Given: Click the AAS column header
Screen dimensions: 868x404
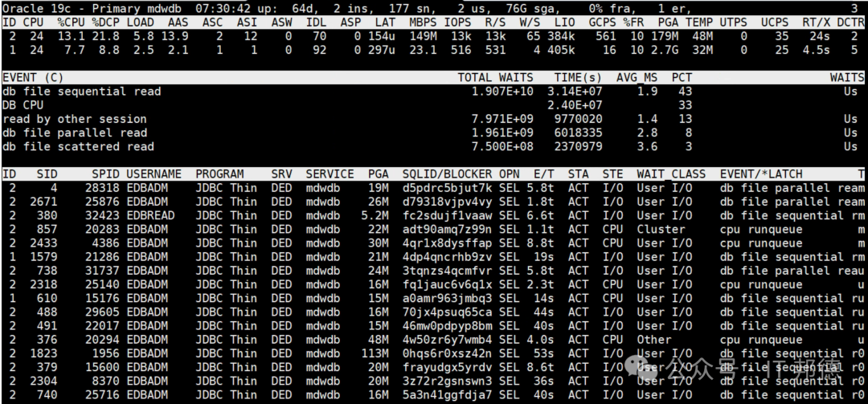Looking at the screenshot, I should point(178,22).
